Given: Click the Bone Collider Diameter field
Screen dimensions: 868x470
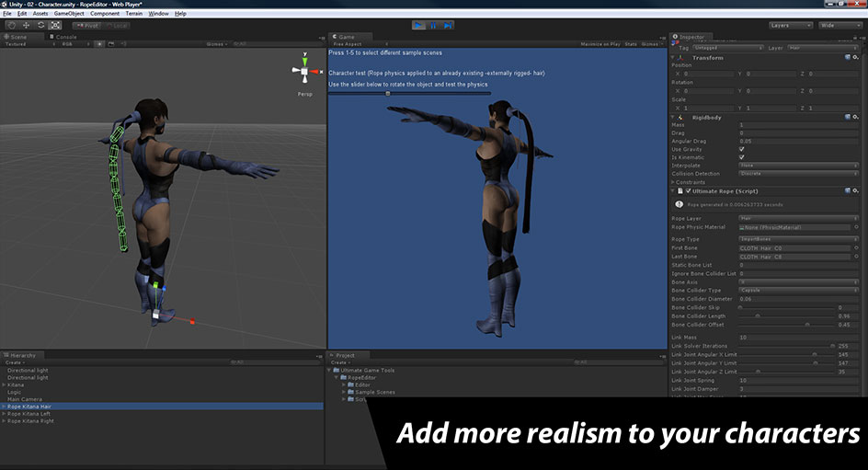Looking at the screenshot, I should click(798, 299).
